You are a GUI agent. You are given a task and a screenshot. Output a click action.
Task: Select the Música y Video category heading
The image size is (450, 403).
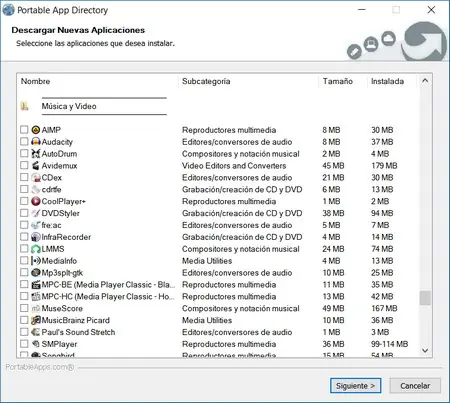point(69,106)
